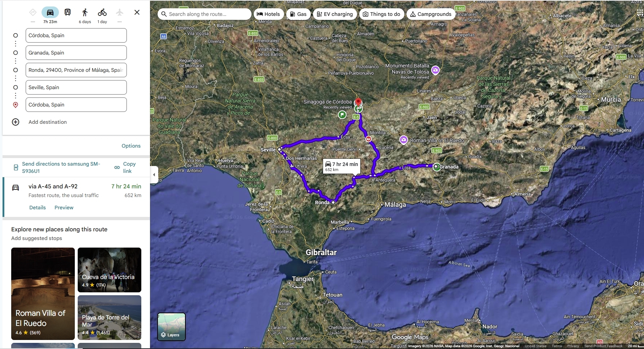This screenshot has width=644, height=349.
Task: Copy link to the route
Action: (x=125, y=167)
